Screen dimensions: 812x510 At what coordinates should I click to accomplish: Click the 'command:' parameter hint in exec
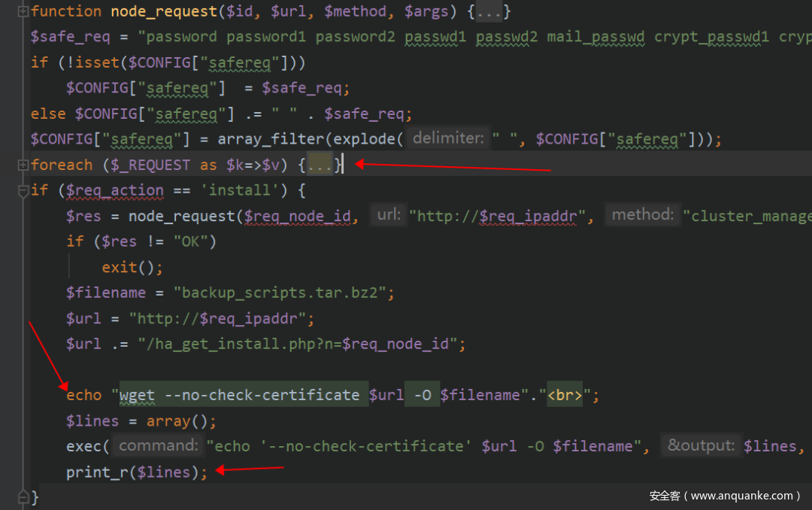pos(159,446)
